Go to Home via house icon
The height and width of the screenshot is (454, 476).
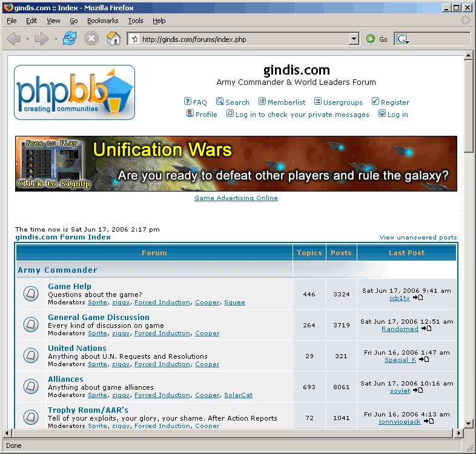(x=113, y=39)
